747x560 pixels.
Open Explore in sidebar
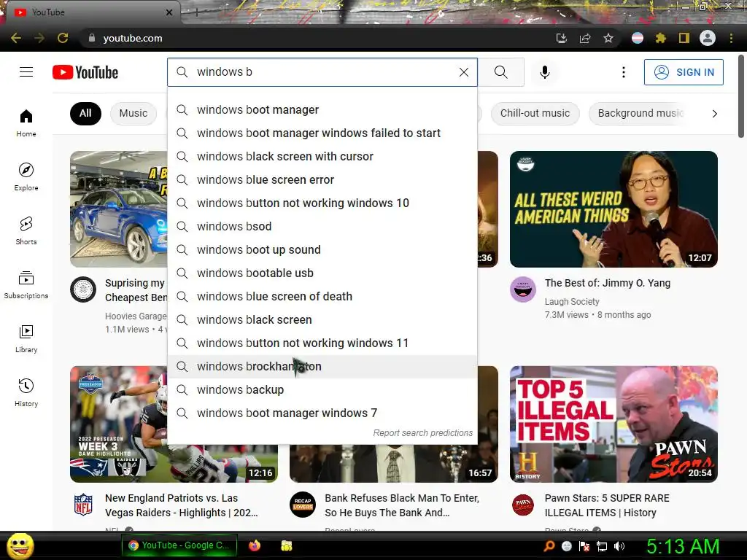click(x=26, y=176)
